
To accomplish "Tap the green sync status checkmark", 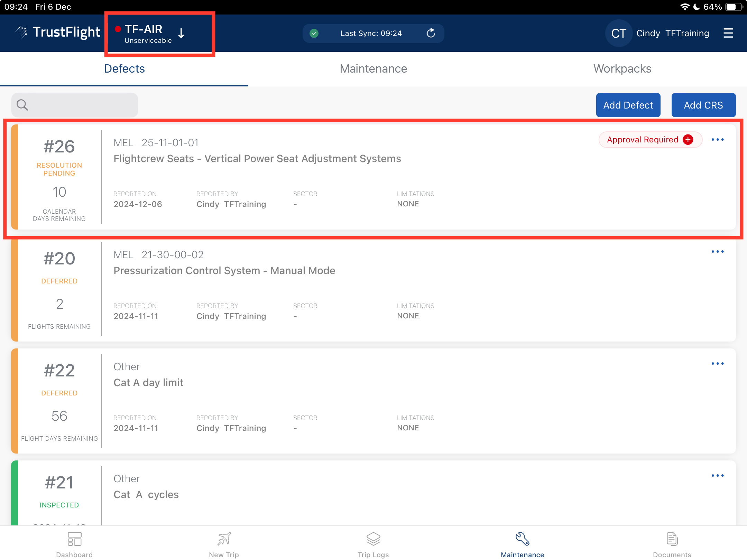I will click(x=314, y=33).
